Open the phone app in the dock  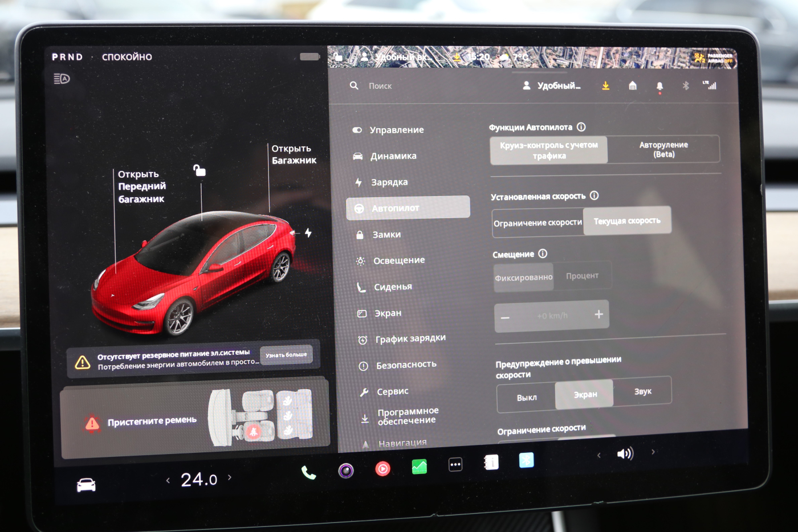pyautogui.click(x=308, y=472)
